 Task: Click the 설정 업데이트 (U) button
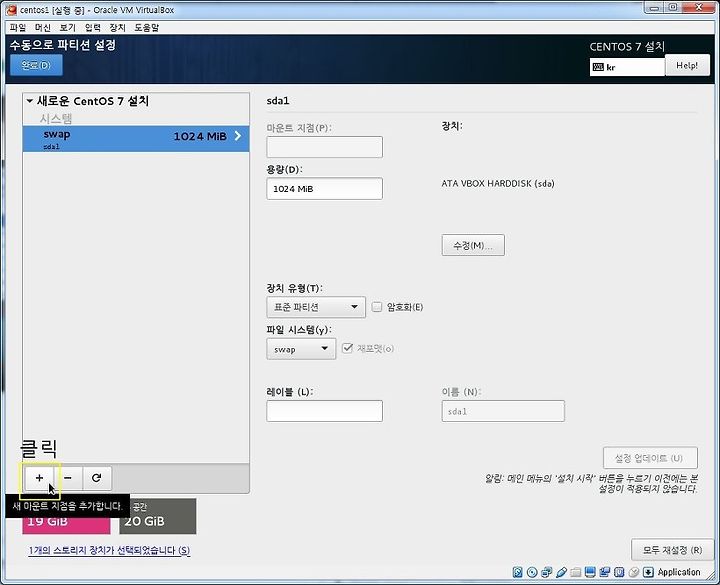pos(650,458)
